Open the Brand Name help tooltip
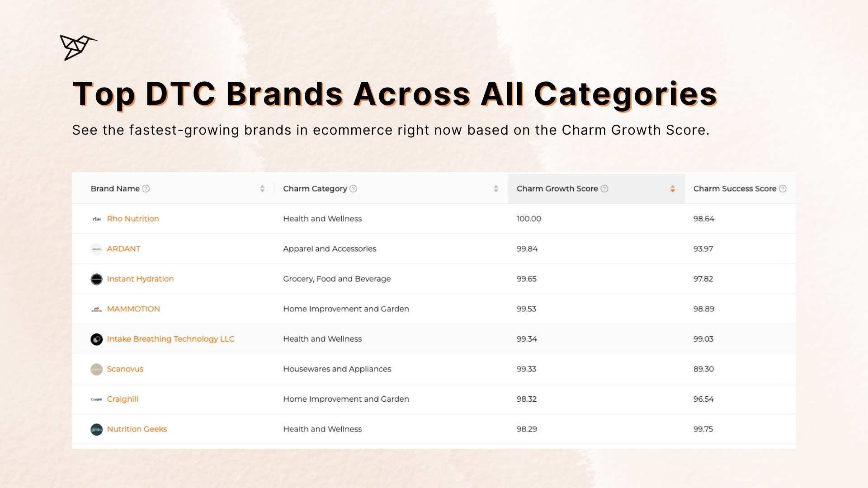This screenshot has height=488, width=868. [146, 188]
